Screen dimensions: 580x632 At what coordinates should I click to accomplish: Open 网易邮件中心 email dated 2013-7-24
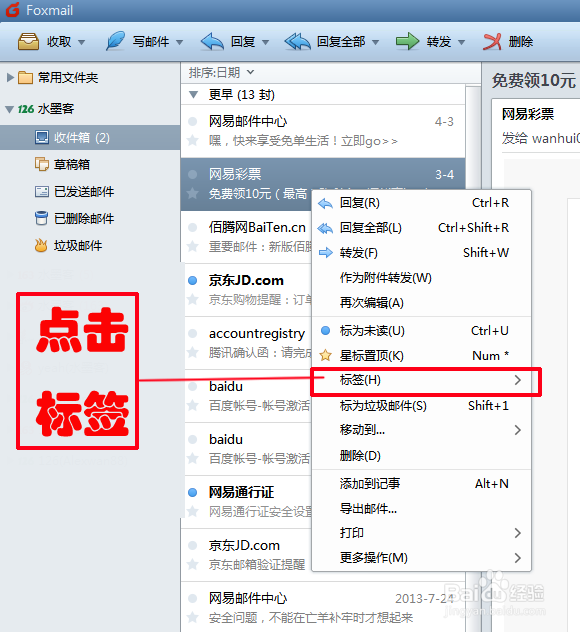(323, 607)
